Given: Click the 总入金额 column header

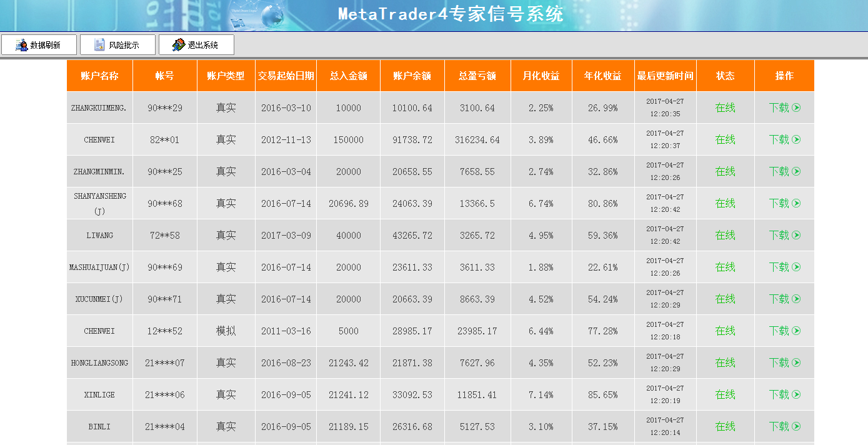Looking at the screenshot, I should click(349, 76).
